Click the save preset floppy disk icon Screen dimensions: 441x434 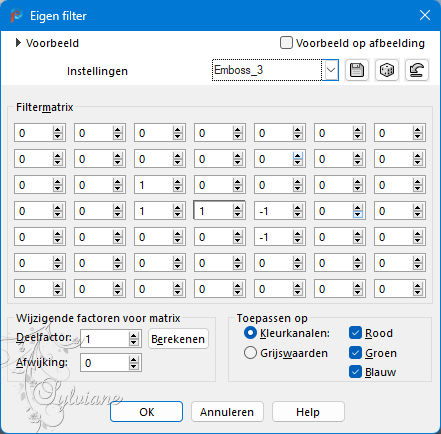357,70
